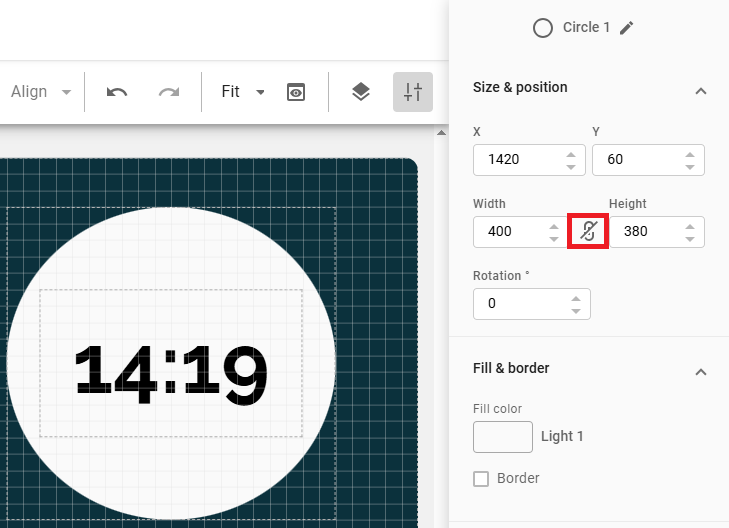The image size is (729, 528).
Task: Click the Fill & border heading
Action: tap(511, 368)
